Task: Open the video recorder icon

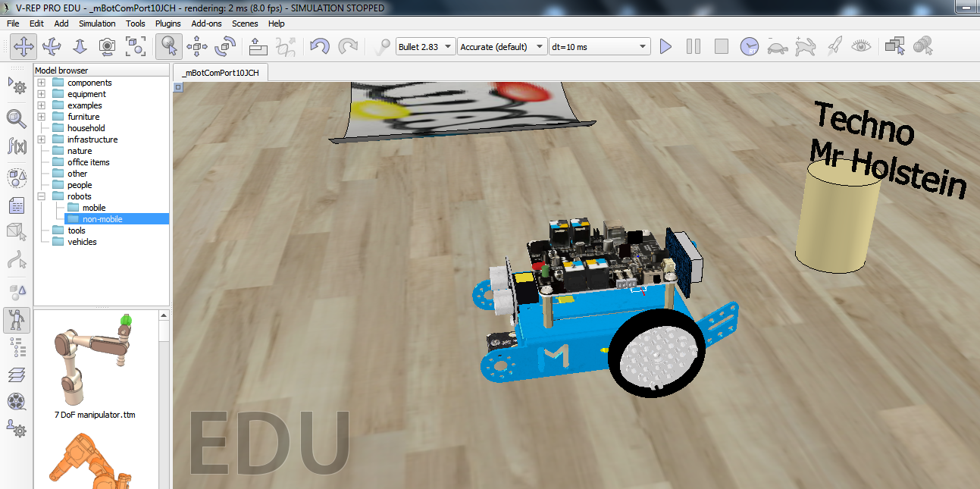Action: [17, 402]
